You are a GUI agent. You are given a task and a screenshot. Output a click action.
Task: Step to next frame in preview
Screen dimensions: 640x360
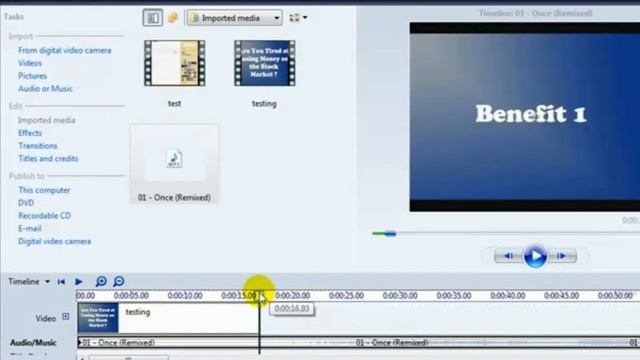pyautogui.click(x=562, y=256)
